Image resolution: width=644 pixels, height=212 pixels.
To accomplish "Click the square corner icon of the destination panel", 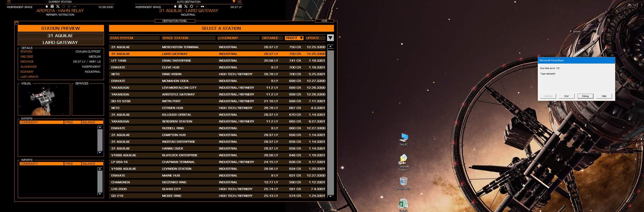I will click(16, 23).
